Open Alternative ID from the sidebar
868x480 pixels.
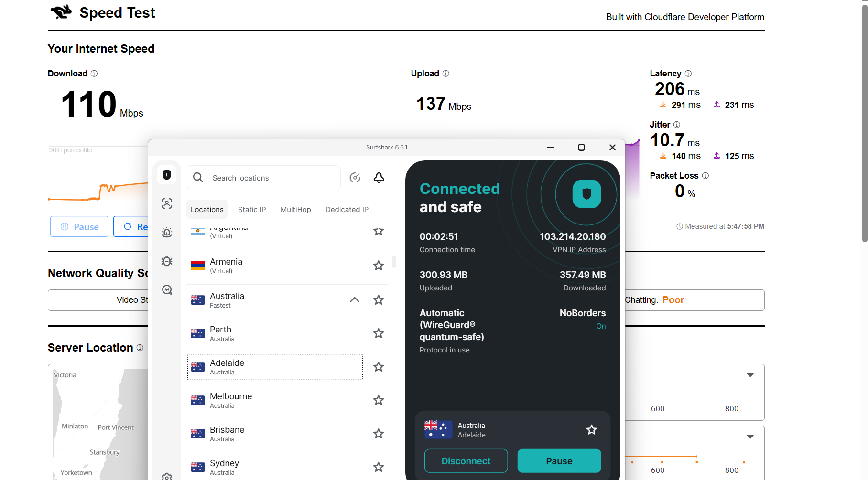point(167,203)
